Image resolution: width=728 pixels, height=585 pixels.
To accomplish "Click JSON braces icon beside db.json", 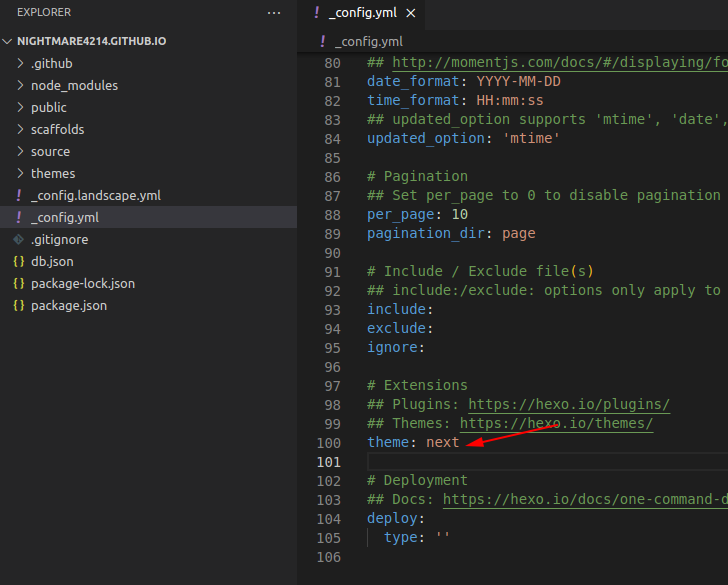I will pos(19,261).
